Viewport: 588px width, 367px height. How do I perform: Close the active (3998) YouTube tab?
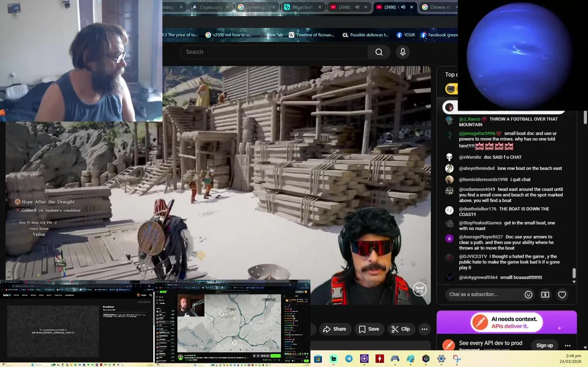tap(412, 7)
